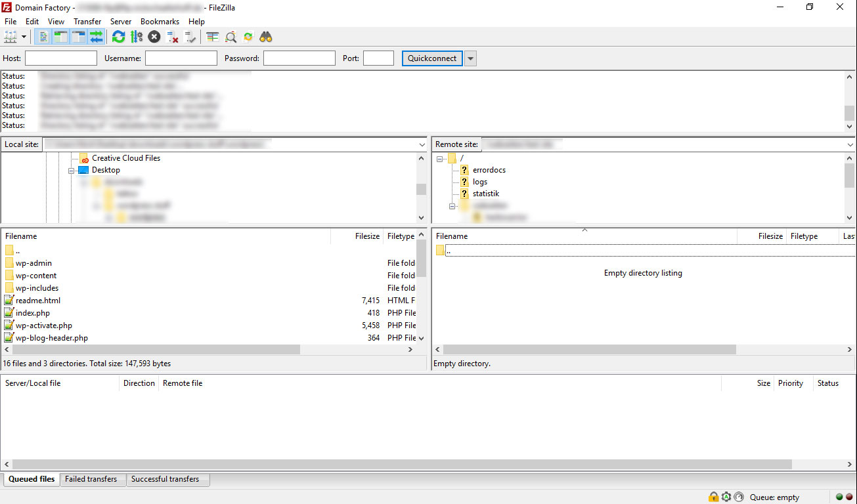This screenshot has height=504, width=857.
Task: Toggle the local directory tree view
Action: (x=60, y=37)
